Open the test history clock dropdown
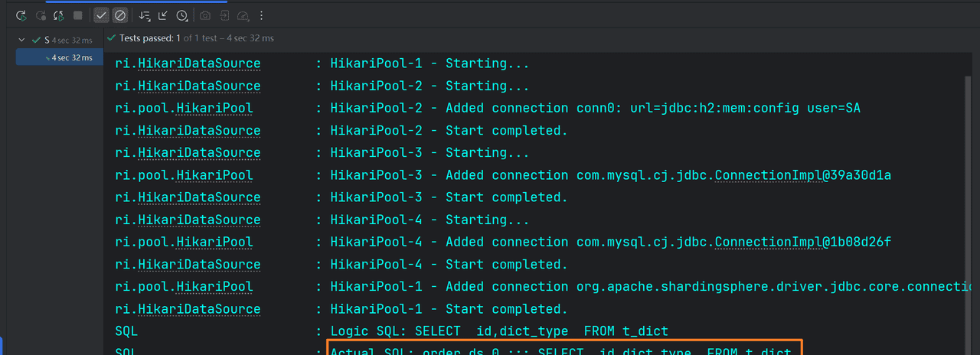980x355 pixels. (x=182, y=15)
